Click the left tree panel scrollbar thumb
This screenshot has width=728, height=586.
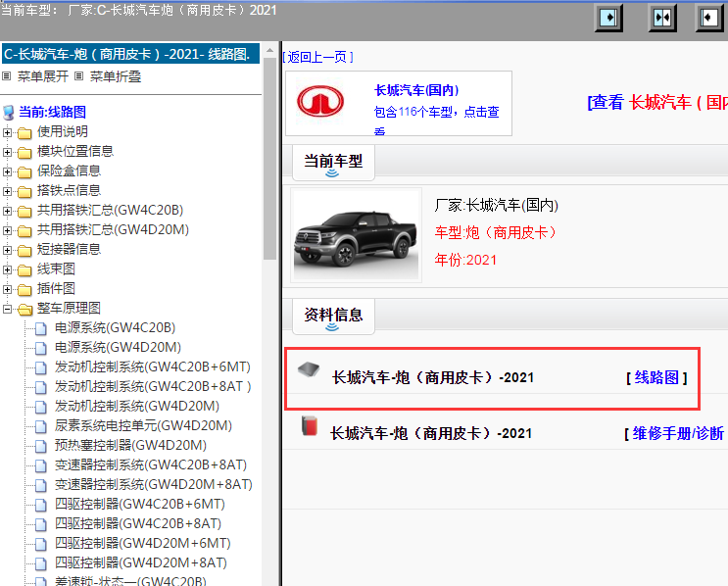tap(269, 158)
